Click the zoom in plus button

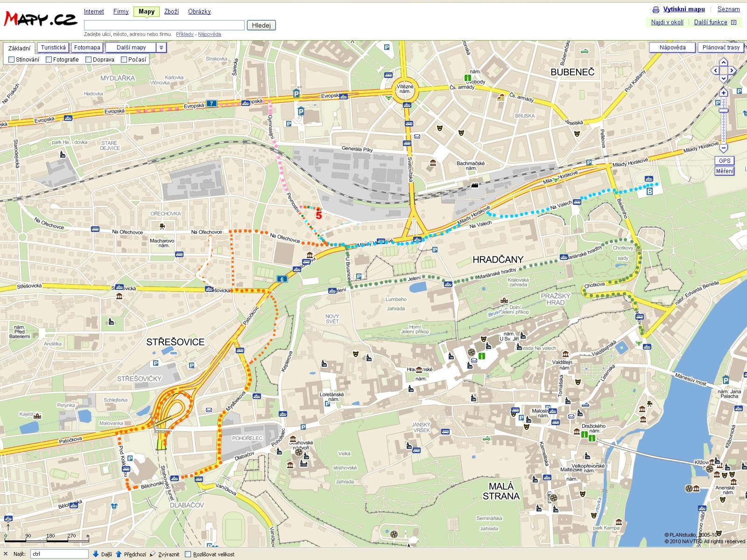point(723,93)
